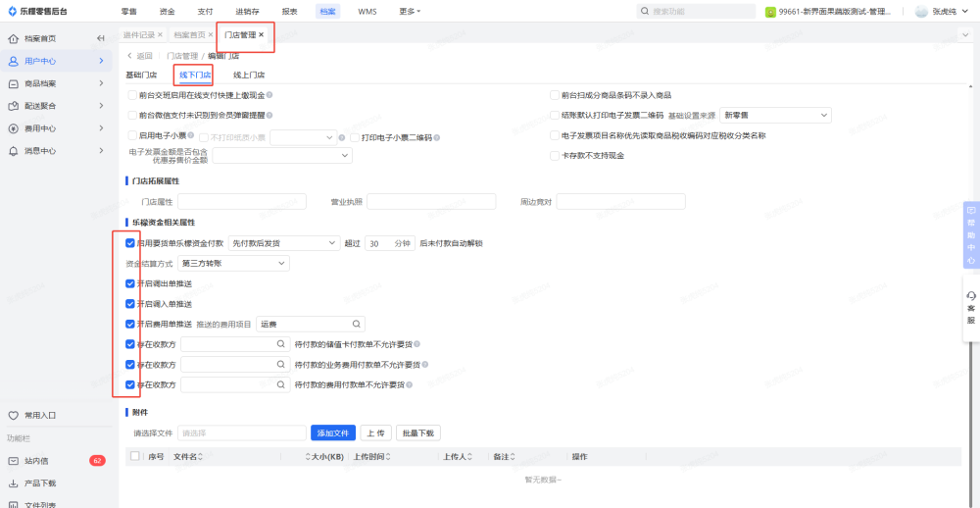The width and height of the screenshot is (980, 508).
Task: Check 结账默认打印电子发票二维码
Action: (555, 115)
